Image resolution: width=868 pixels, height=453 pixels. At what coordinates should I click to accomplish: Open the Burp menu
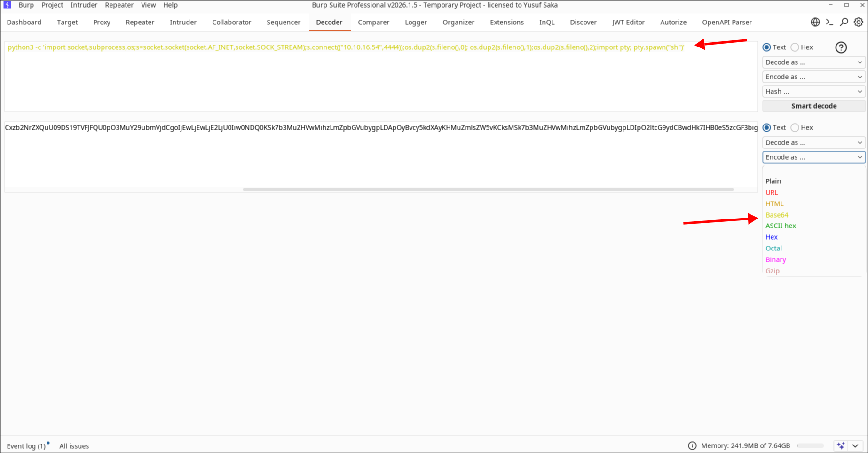point(26,5)
